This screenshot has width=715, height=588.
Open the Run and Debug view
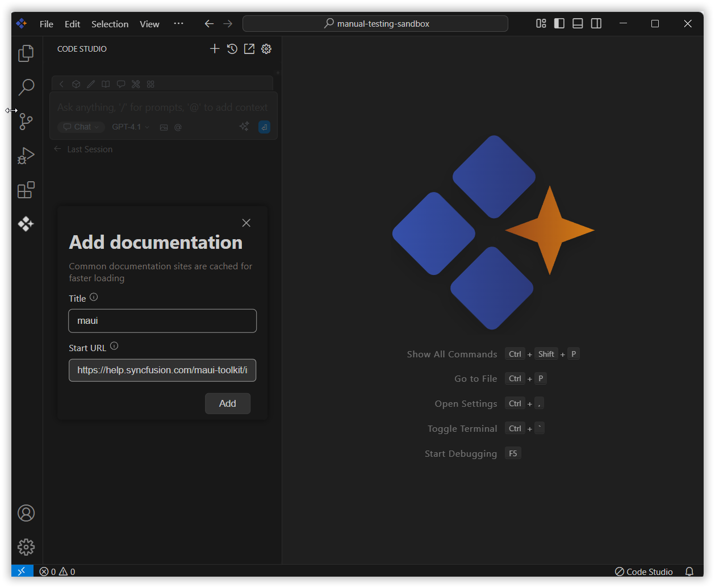coord(26,156)
